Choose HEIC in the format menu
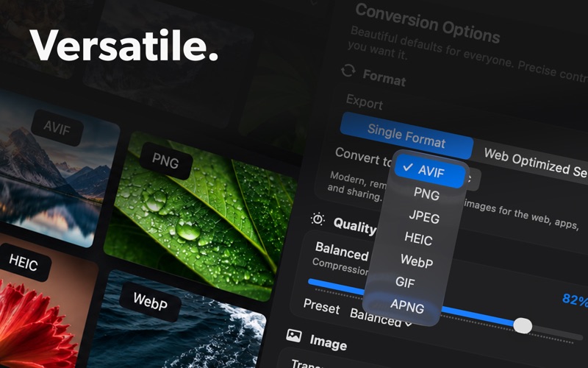588x368 pixels. pos(418,238)
